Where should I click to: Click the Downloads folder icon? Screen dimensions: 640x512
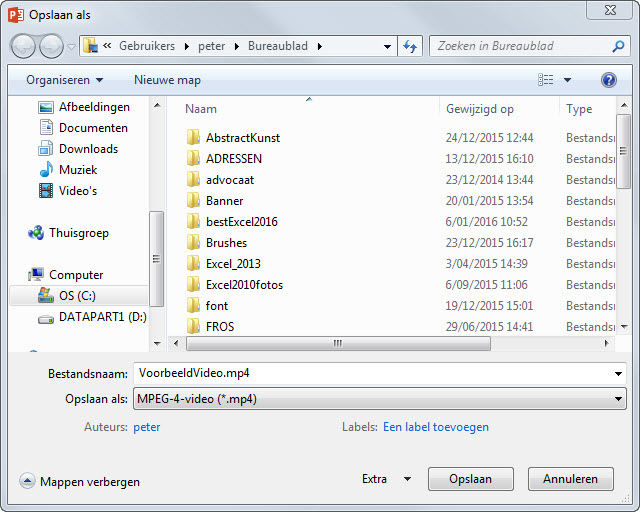click(46, 149)
